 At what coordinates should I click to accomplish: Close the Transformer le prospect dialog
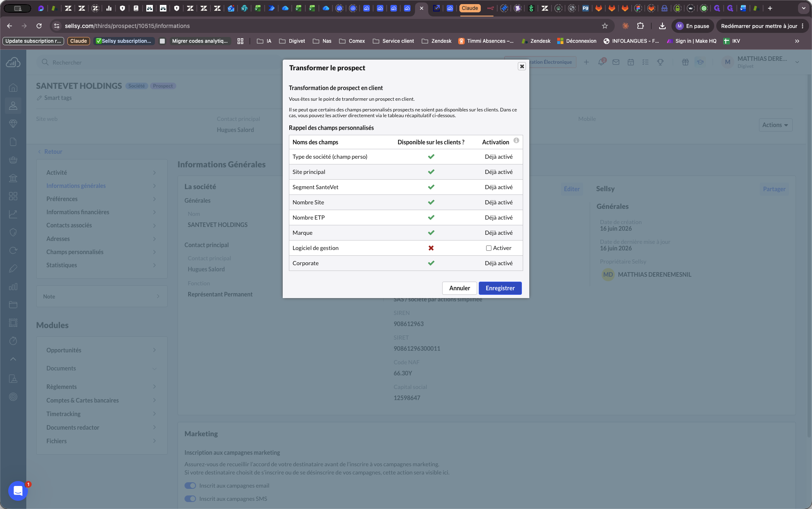(522, 66)
